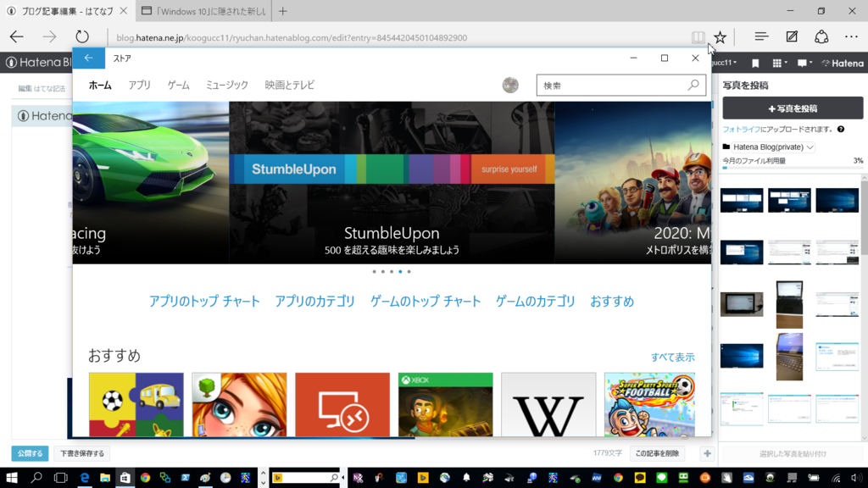Click the 公開する publish button
This screenshot has width=868, height=488.
[x=31, y=453]
